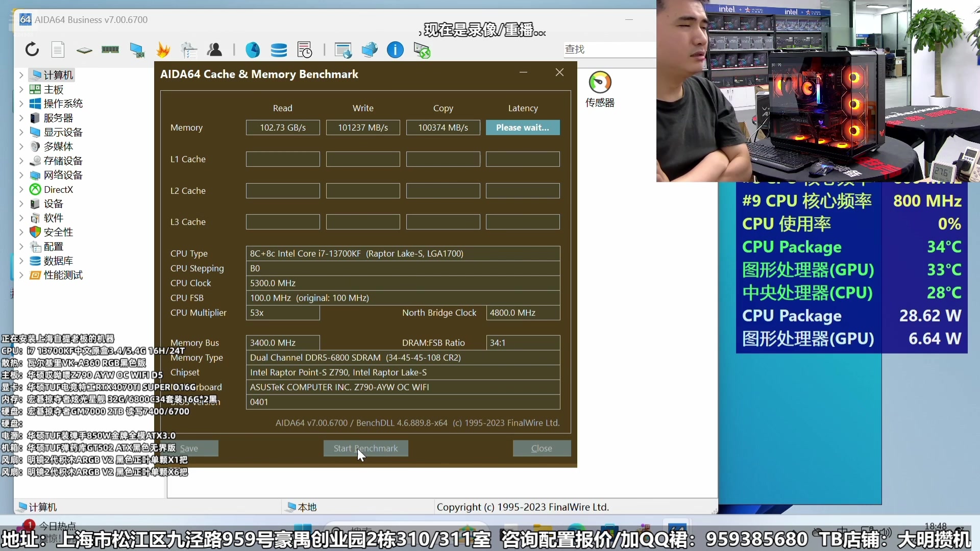Open the blue database stack toolbar icon
Viewport: 980px width, 551px height.
point(279,50)
